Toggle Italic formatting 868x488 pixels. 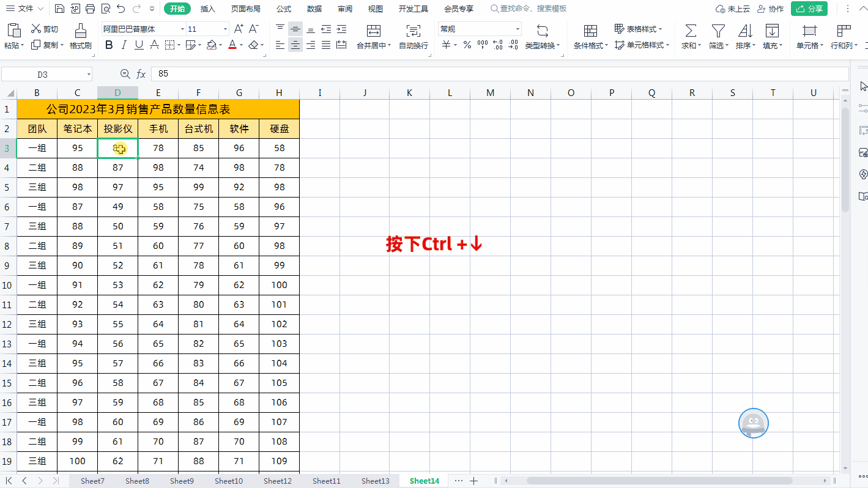pos(124,45)
